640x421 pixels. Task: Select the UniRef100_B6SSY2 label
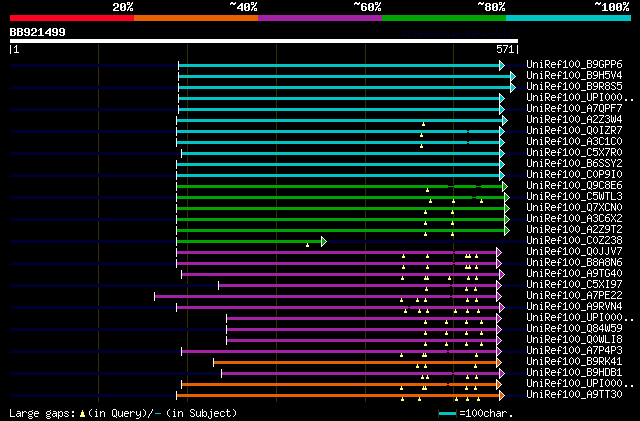click(574, 164)
